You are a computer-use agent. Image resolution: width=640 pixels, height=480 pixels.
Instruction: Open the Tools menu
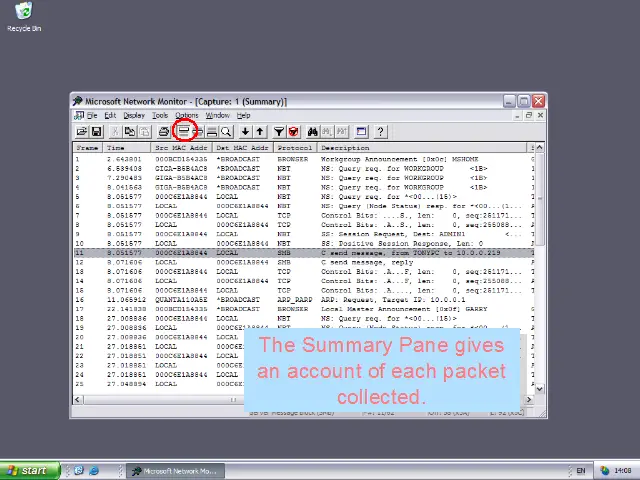(160, 116)
